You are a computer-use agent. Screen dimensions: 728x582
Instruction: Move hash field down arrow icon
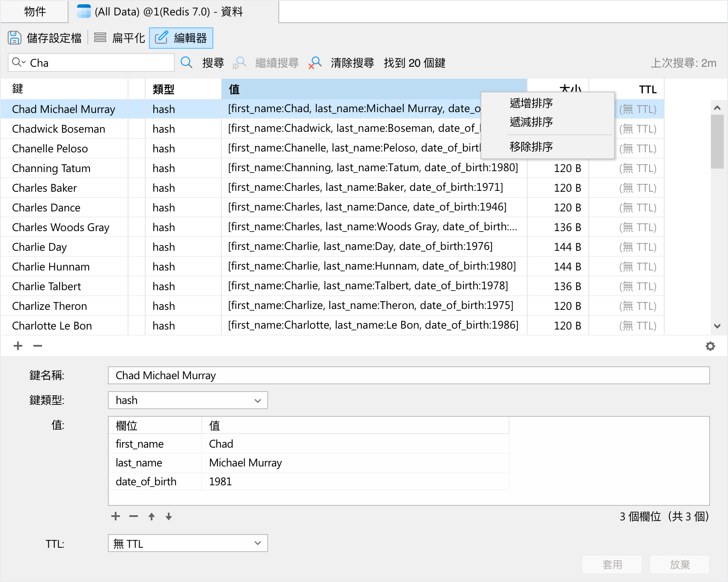(169, 517)
